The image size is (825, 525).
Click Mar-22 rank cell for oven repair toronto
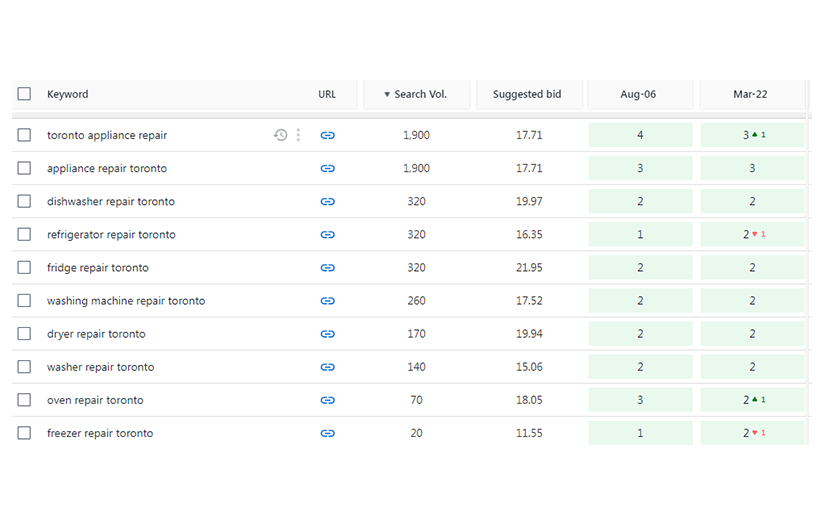point(752,400)
